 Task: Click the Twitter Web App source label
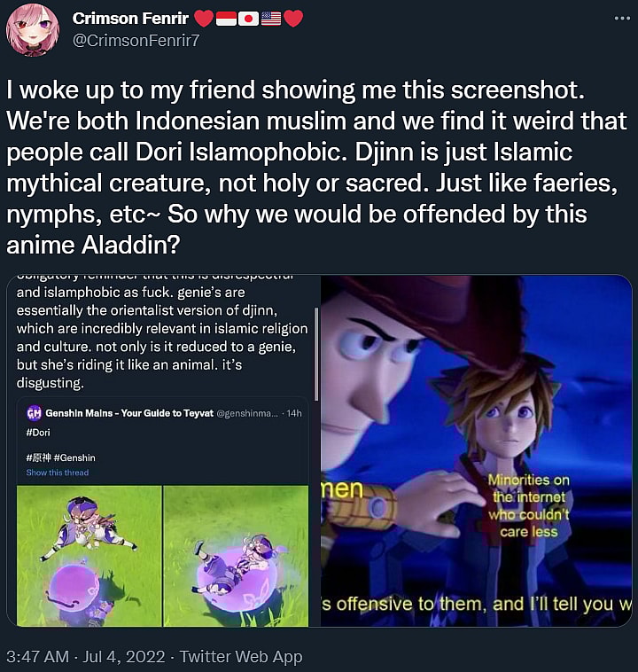click(x=241, y=657)
